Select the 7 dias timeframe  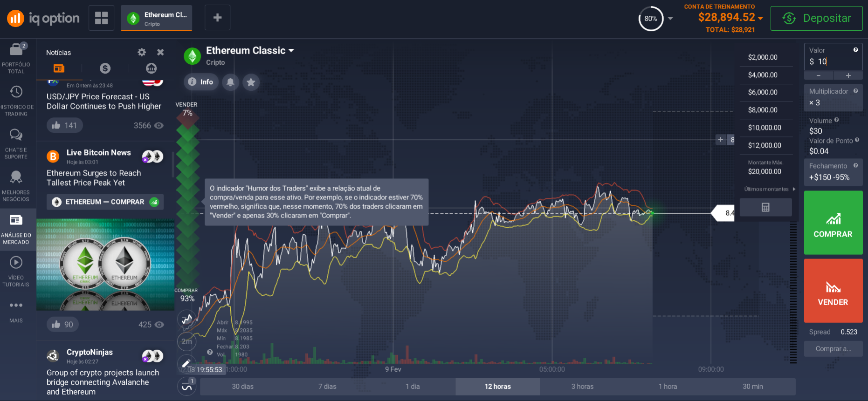(x=327, y=387)
